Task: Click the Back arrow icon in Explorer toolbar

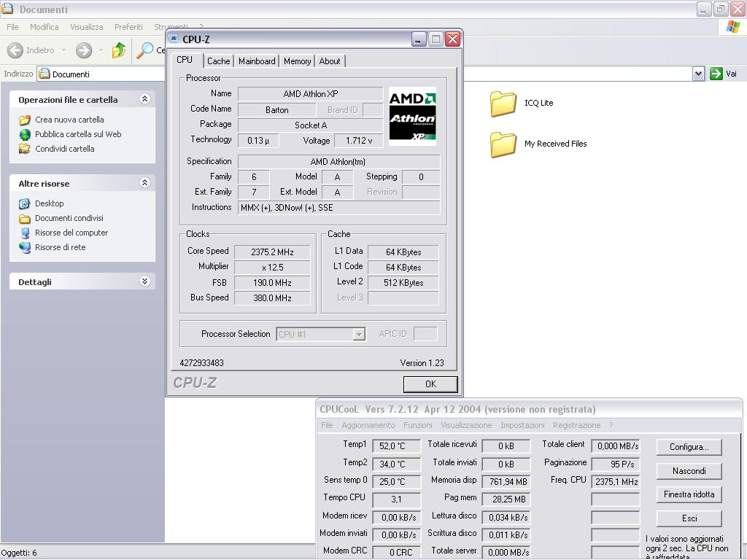Action: [x=15, y=50]
